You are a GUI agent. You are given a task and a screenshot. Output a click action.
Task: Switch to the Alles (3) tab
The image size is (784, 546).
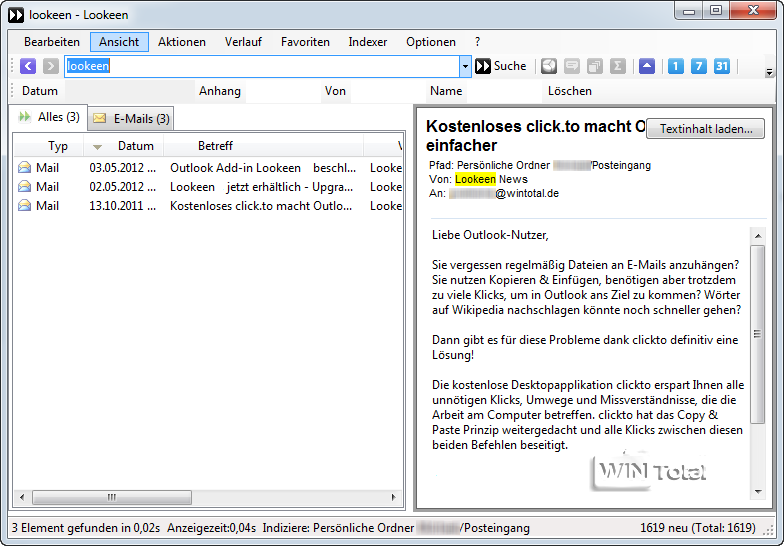48,117
